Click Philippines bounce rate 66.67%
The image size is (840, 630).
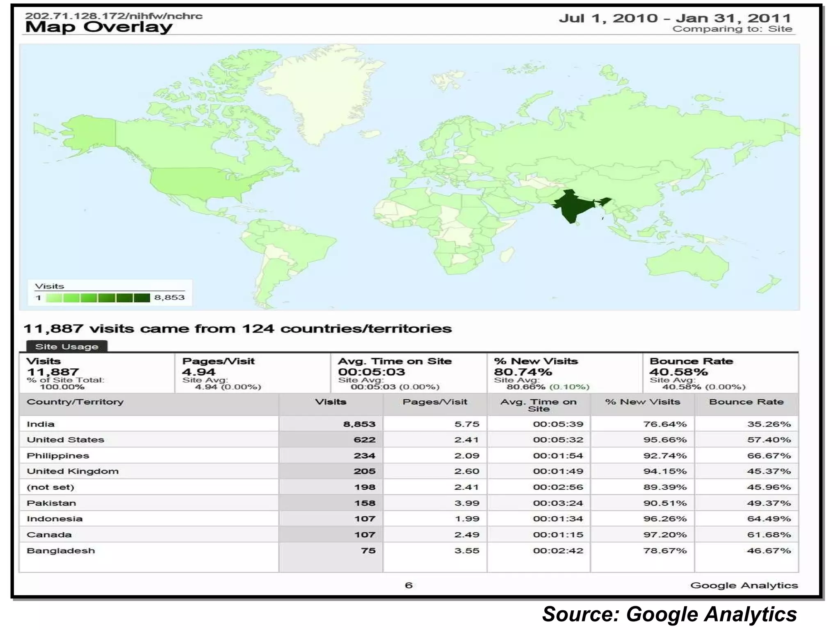coord(769,456)
